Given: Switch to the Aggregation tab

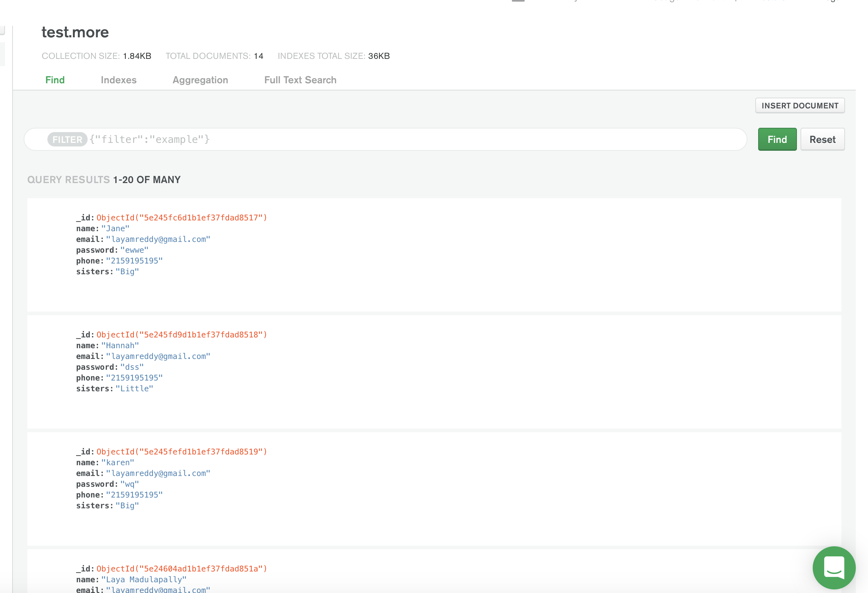Looking at the screenshot, I should point(200,80).
